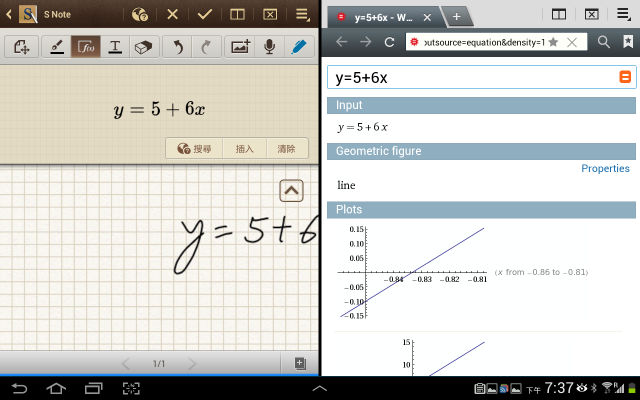
Task: Tap the 插入 insert button
Action: coord(244,149)
